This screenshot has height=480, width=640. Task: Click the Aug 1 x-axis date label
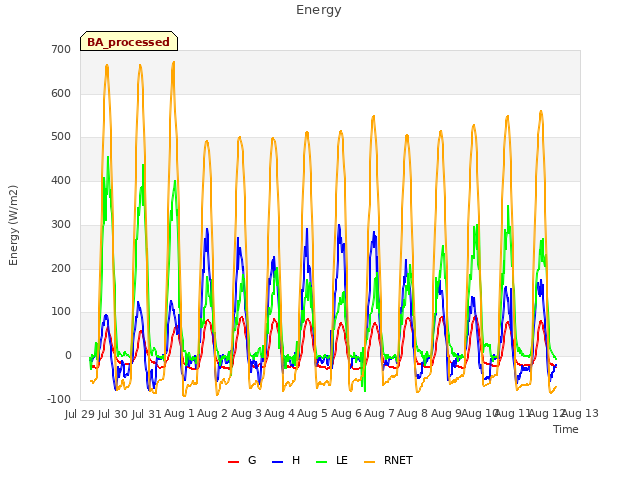pyautogui.click(x=179, y=413)
